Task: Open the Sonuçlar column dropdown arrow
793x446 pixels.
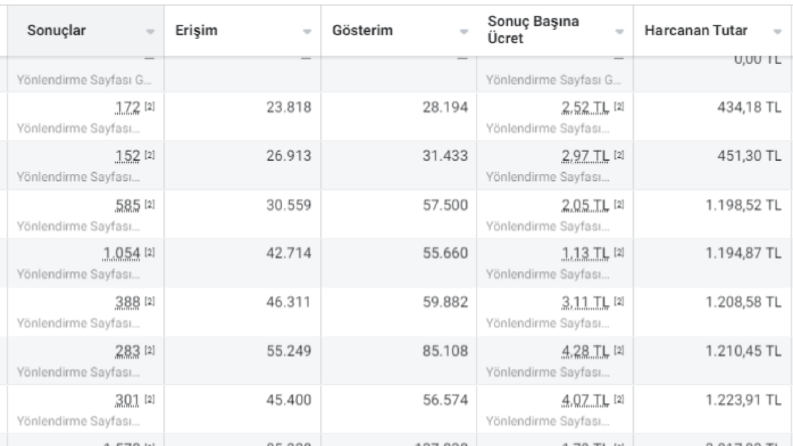Action: pos(150,31)
